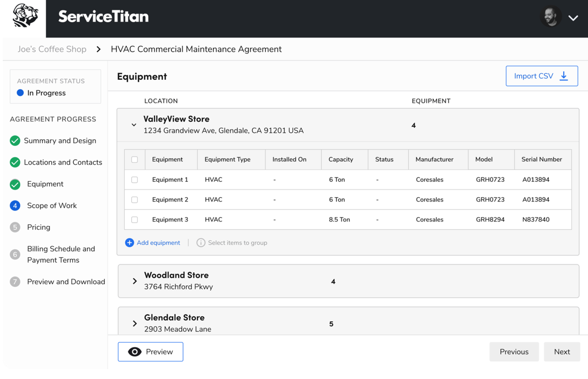
Task: Open Preview and Download step
Action: point(66,281)
